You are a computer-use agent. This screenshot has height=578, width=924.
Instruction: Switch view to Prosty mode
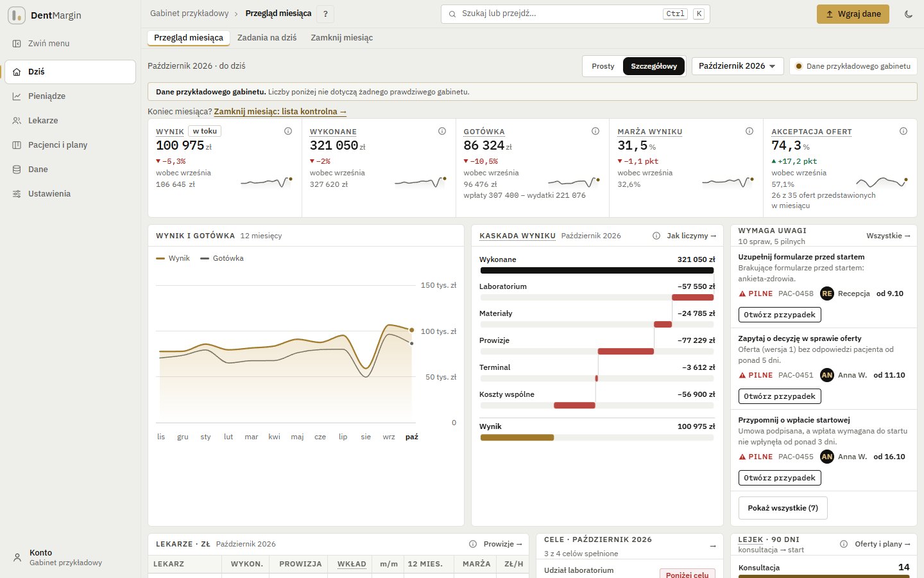click(x=603, y=66)
